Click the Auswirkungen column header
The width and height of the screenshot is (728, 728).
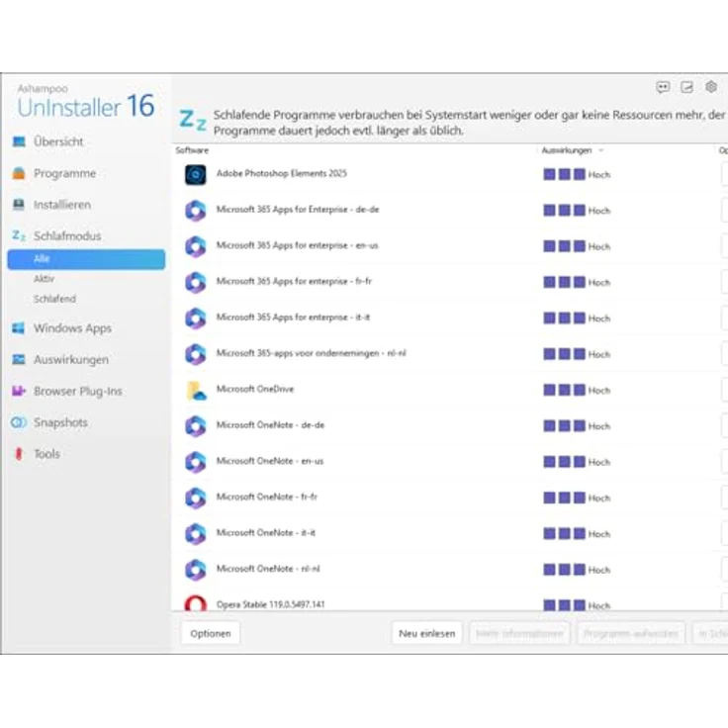pyautogui.click(x=567, y=150)
